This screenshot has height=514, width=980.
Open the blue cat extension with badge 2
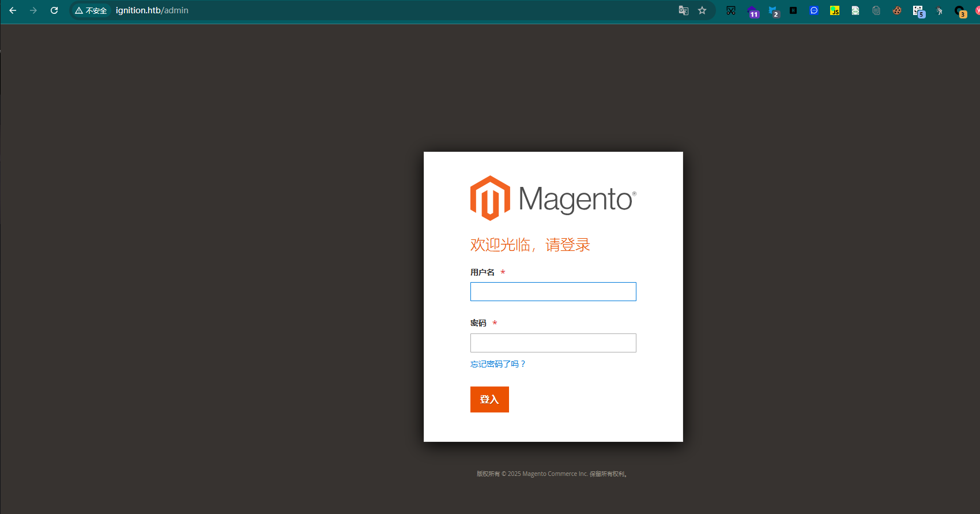point(773,11)
